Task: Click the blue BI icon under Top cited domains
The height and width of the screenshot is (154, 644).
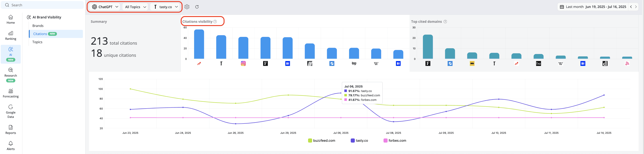Action: tap(583, 63)
